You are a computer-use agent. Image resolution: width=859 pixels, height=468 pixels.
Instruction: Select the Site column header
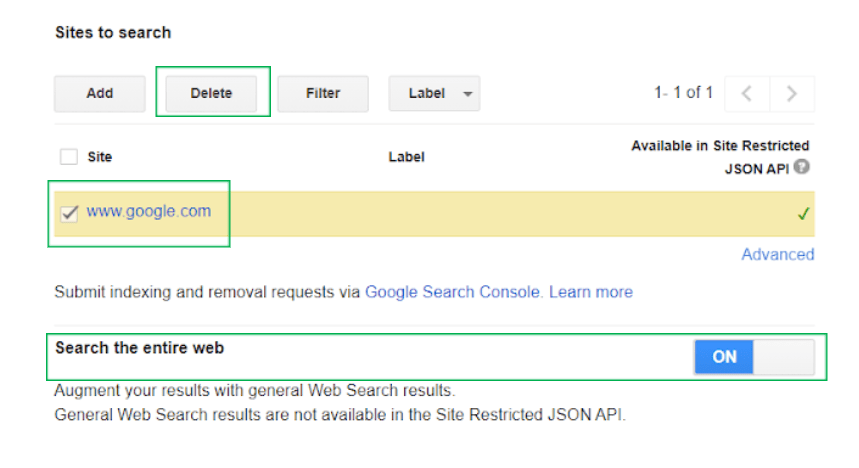tap(100, 157)
